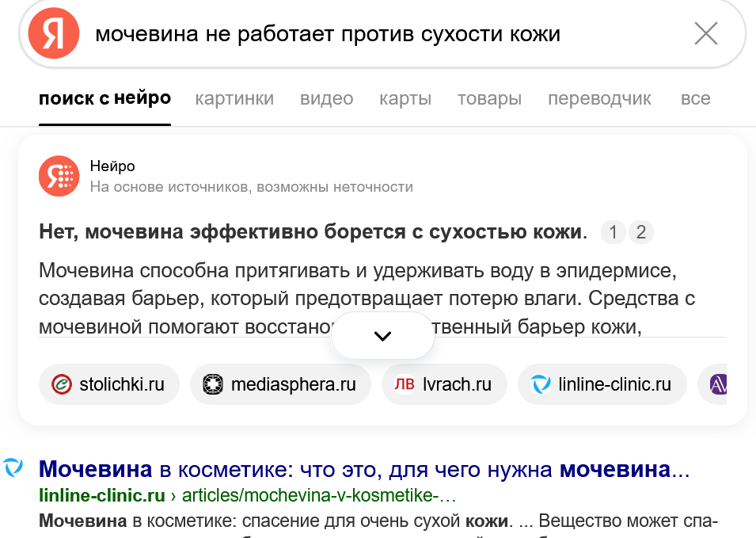Open the lvrach.ru source chip

coord(444,384)
